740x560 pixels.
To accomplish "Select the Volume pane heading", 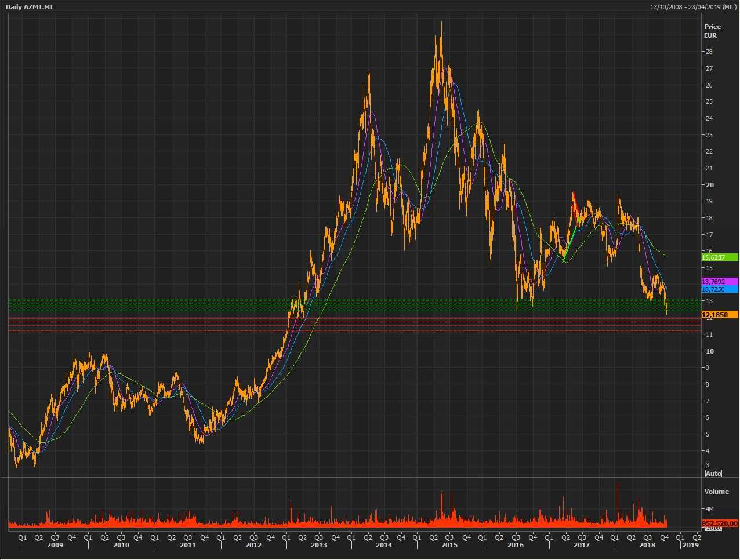I will click(716, 492).
